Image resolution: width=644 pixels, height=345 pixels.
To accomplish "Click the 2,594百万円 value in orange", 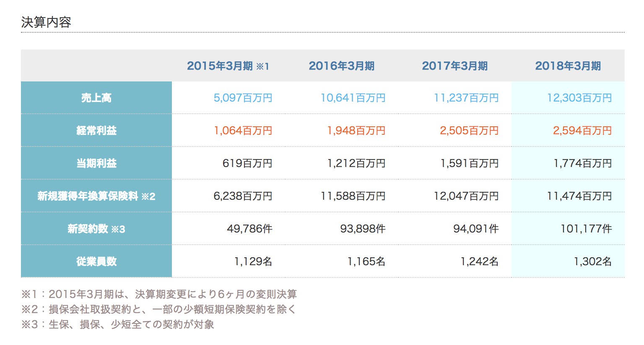I will pyautogui.click(x=582, y=131).
